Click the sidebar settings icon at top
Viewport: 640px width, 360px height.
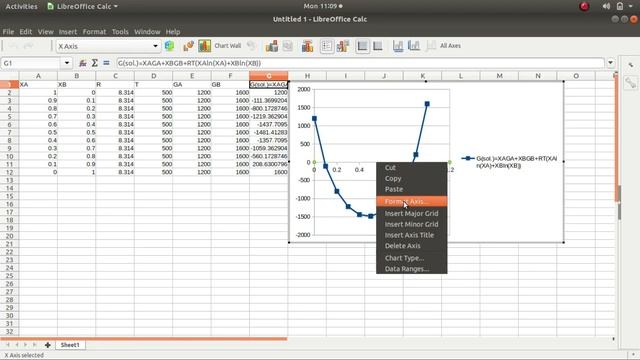pyautogui.click(x=631, y=65)
